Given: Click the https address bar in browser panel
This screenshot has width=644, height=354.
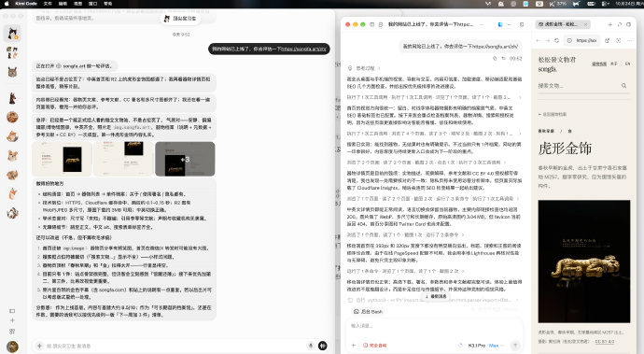Looking at the screenshot, I should [x=582, y=41].
